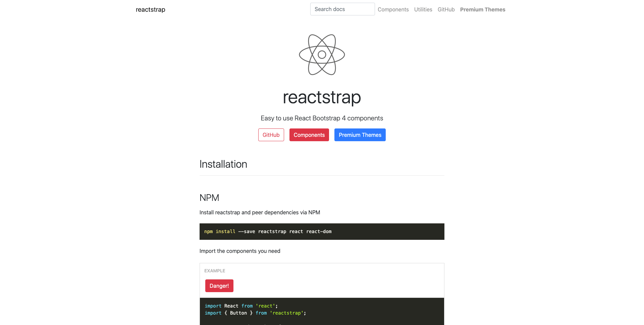Viewport: 644px width, 325px height.
Task: Select the import Button code line
Action: coord(255,313)
